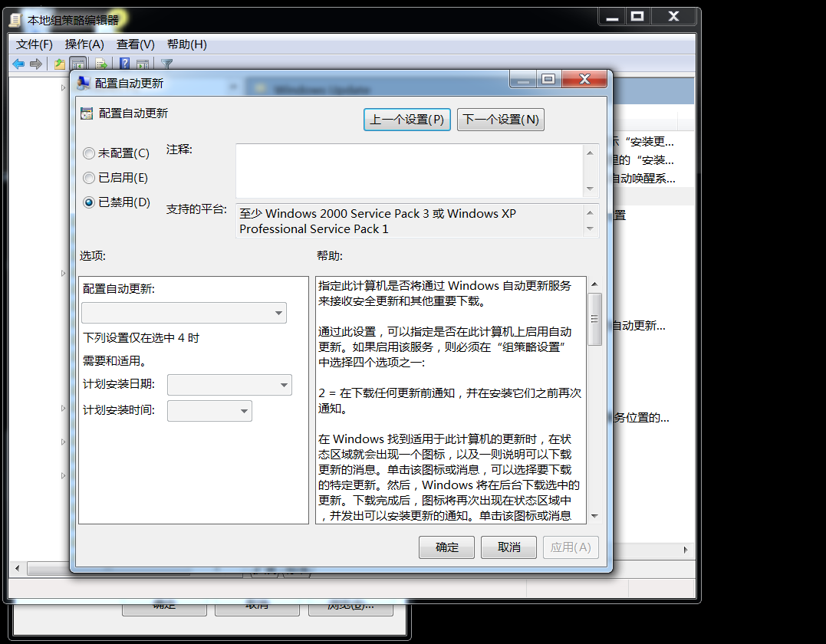Click the 本地组策略编辑器 title bar scroll icon
This screenshot has height=644, width=826.
pyautogui.click(x=15, y=21)
